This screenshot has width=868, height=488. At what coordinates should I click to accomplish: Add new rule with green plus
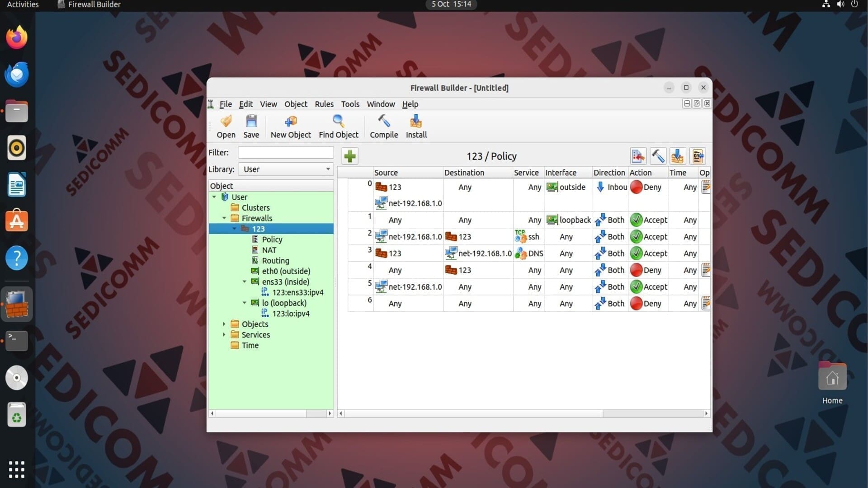pyautogui.click(x=349, y=156)
